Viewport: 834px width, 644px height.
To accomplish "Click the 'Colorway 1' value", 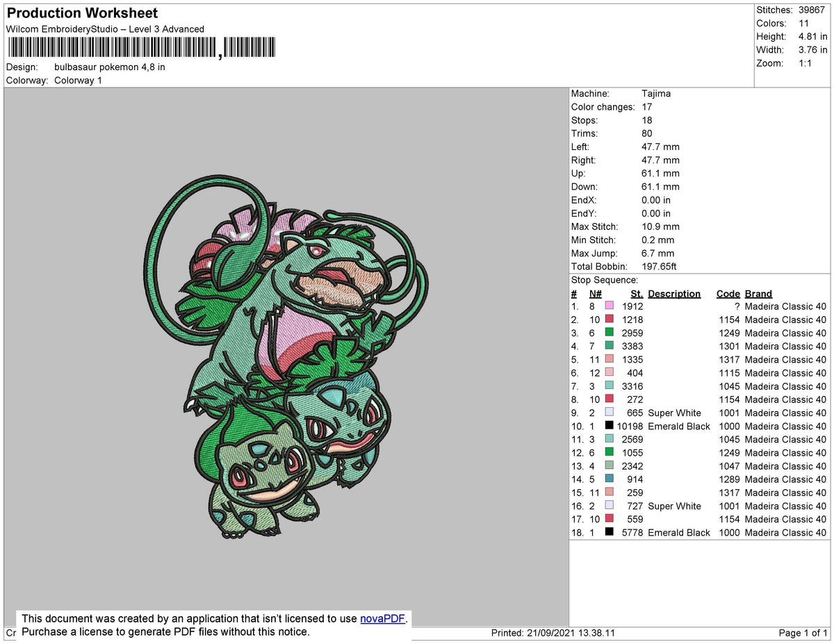I will (78, 81).
